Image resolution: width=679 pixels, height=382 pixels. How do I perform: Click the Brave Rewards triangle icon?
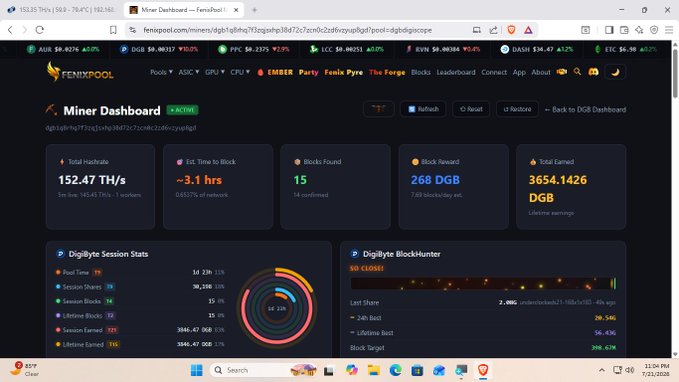528,30
